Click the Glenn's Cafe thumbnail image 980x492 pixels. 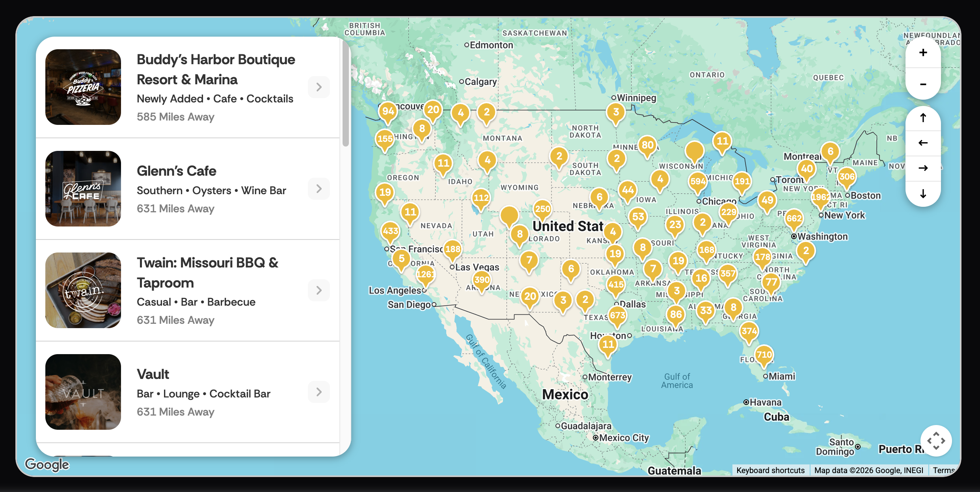tap(83, 189)
